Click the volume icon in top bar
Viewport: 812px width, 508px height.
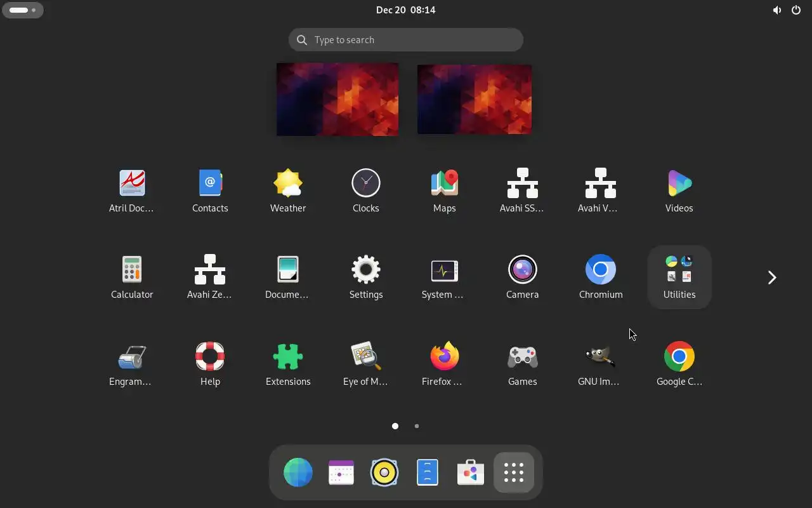click(x=776, y=10)
